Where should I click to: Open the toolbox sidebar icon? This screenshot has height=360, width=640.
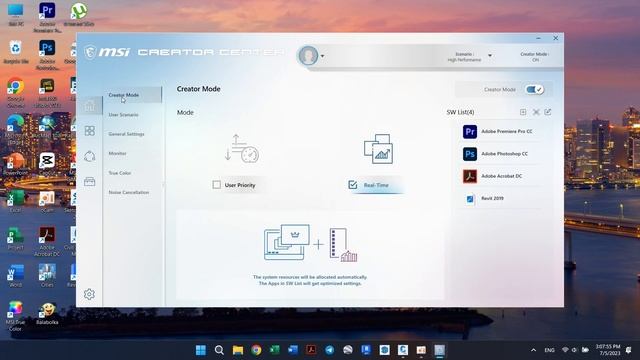tap(89, 181)
